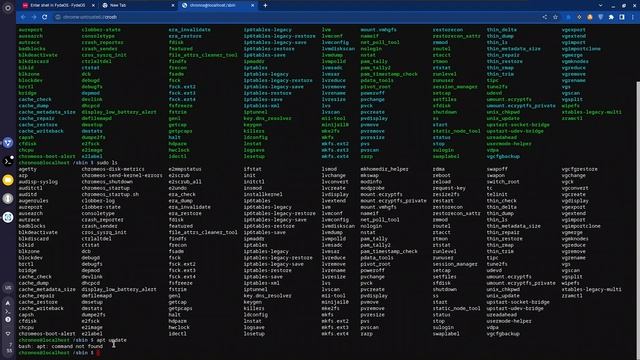Click the 'lvextend' entry
This screenshot has width=640, height=360.
pyautogui.click(x=333, y=201)
